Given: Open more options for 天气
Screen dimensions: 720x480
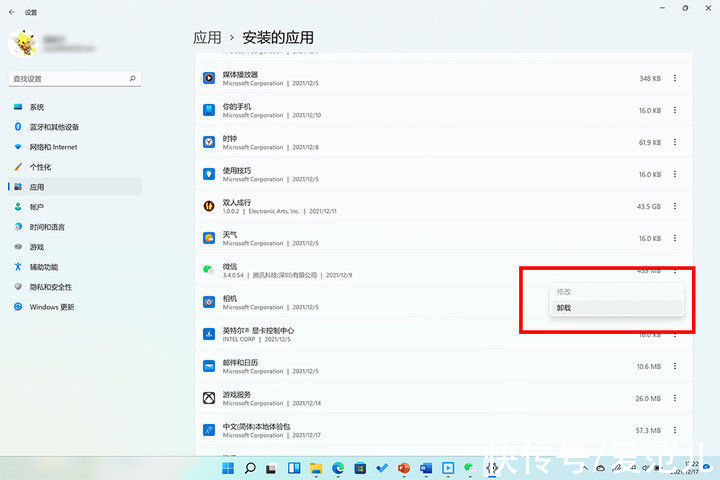Looking at the screenshot, I should pos(675,238).
